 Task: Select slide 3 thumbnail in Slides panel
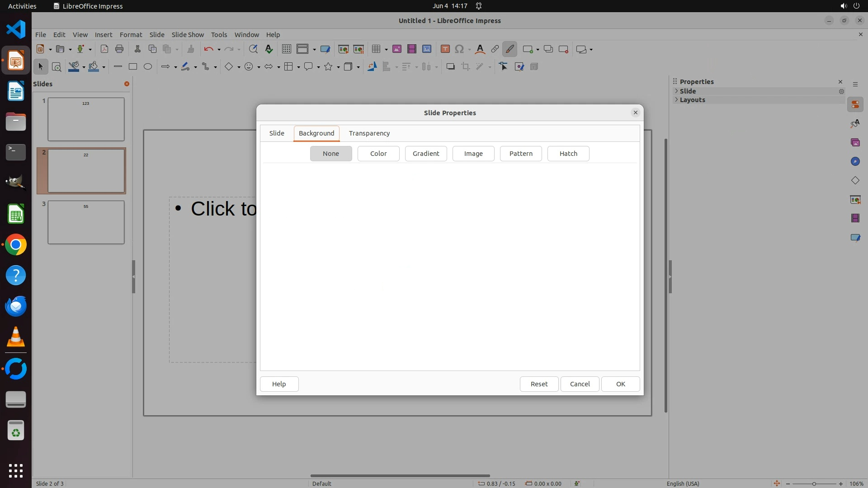click(86, 222)
